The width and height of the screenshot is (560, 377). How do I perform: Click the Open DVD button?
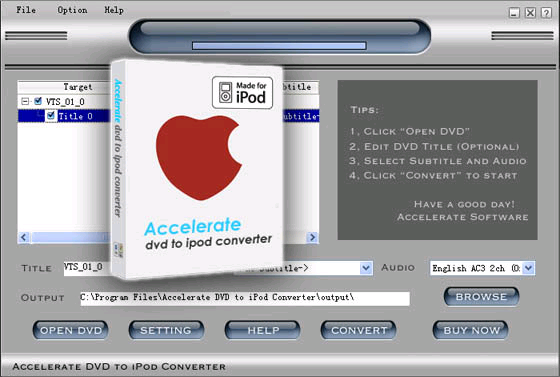[x=71, y=330]
